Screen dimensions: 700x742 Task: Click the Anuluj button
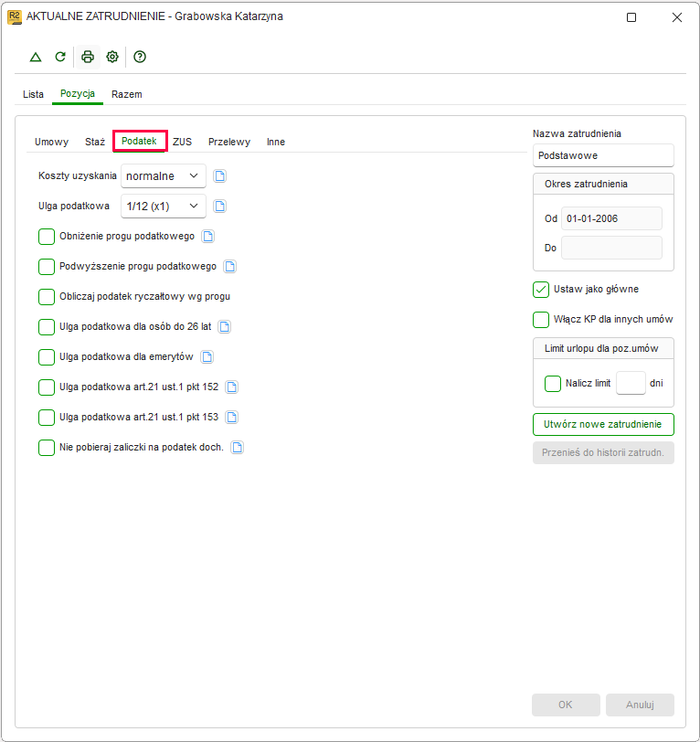click(x=640, y=705)
